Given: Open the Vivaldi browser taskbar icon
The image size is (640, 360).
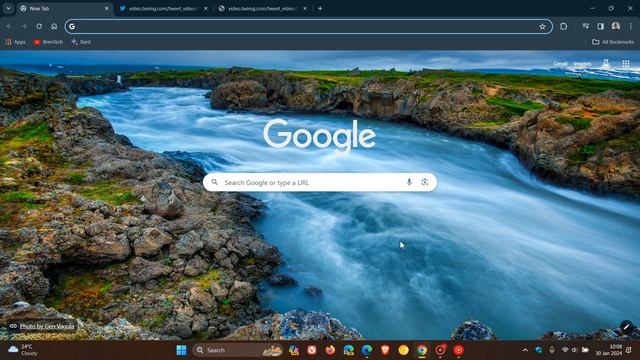Looking at the screenshot, I should [312, 350].
